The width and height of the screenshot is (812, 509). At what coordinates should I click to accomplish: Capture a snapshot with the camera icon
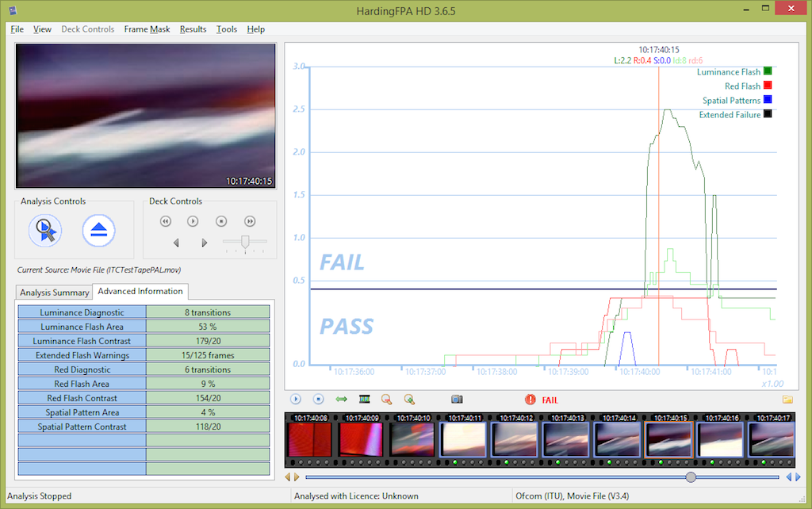click(456, 400)
